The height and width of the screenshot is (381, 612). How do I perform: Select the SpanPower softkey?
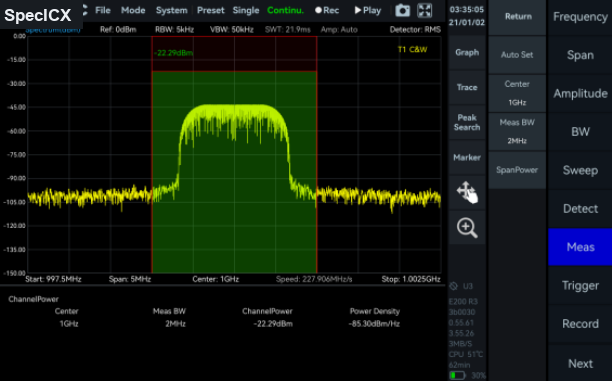(517, 170)
